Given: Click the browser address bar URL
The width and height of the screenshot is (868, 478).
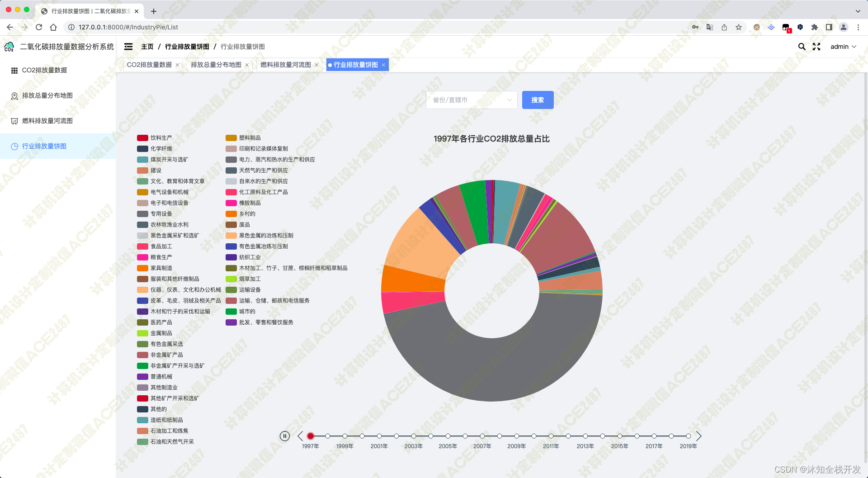Looking at the screenshot, I should [128, 27].
